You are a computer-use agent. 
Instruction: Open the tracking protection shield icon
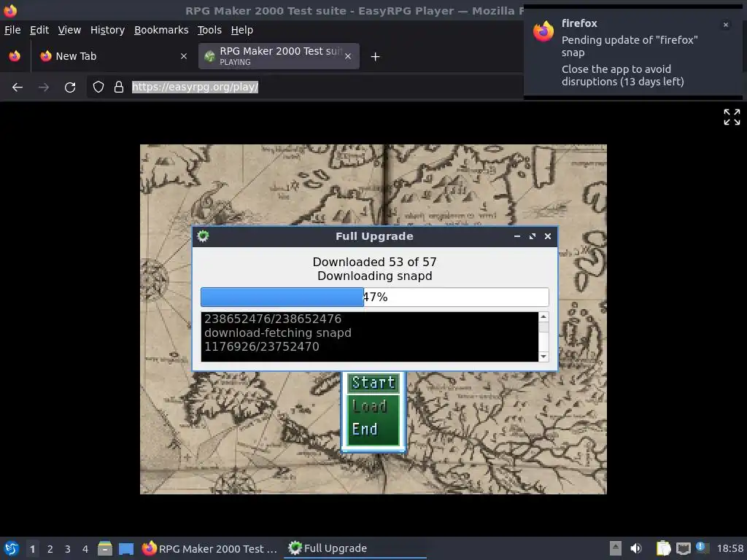[x=98, y=87]
